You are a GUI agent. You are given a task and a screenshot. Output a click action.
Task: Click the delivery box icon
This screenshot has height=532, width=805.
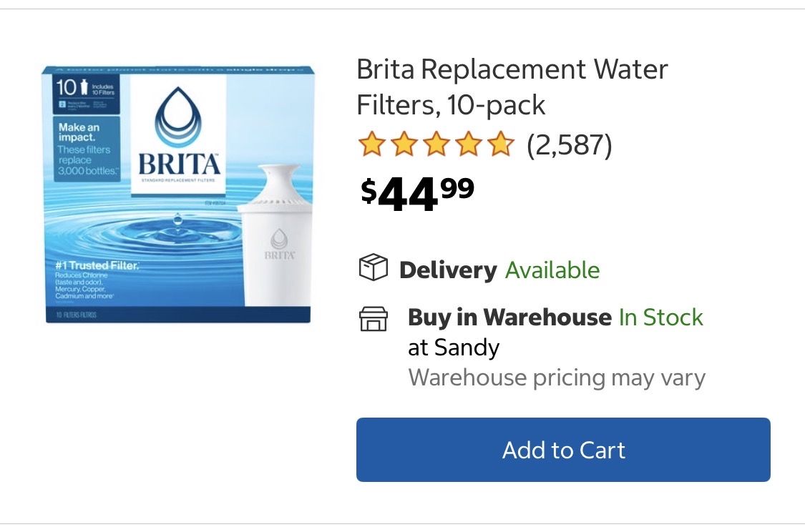coord(372,268)
